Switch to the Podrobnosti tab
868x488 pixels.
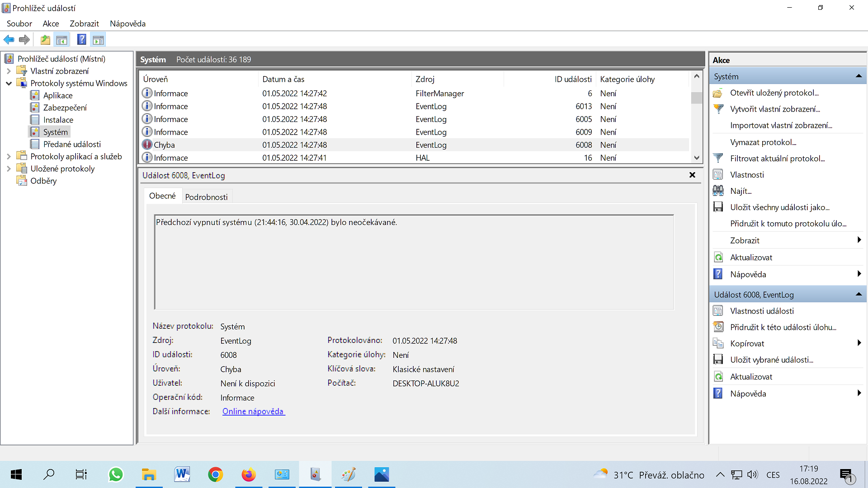pos(206,197)
